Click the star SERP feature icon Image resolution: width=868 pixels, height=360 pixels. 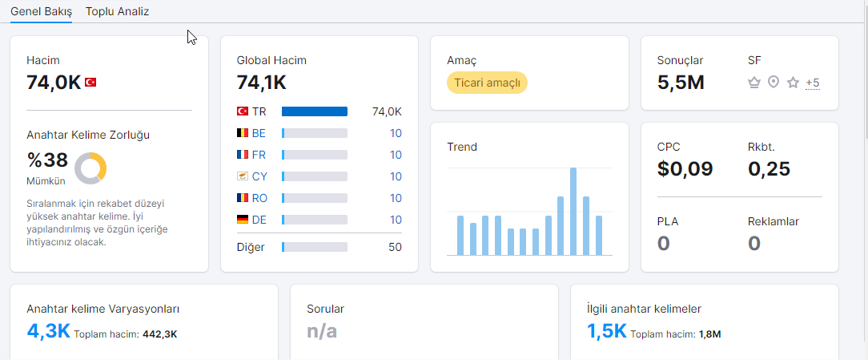(794, 83)
